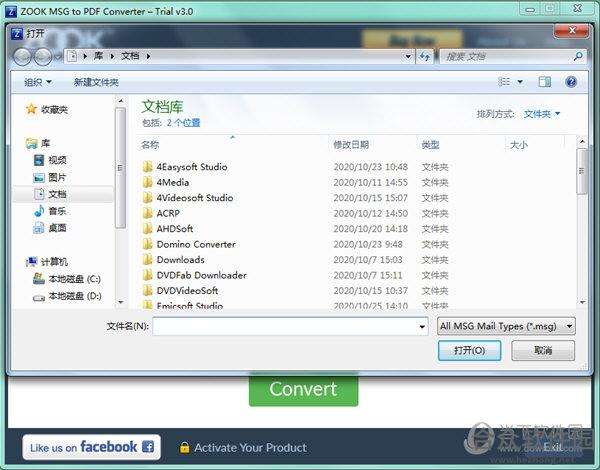Image resolution: width=600 pixels, height=470 pixels.
Task: Select the 图片 library icon
Action: [39, 177]
